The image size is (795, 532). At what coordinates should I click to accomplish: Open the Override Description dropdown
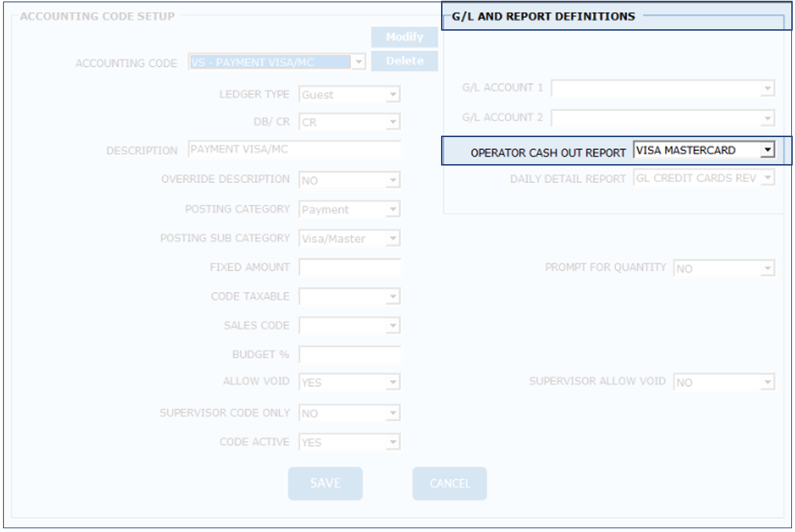[x=393, y=181]
